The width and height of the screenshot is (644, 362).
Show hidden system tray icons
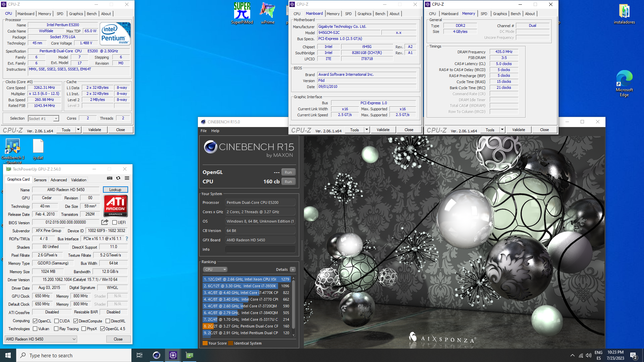pos(572,356)
